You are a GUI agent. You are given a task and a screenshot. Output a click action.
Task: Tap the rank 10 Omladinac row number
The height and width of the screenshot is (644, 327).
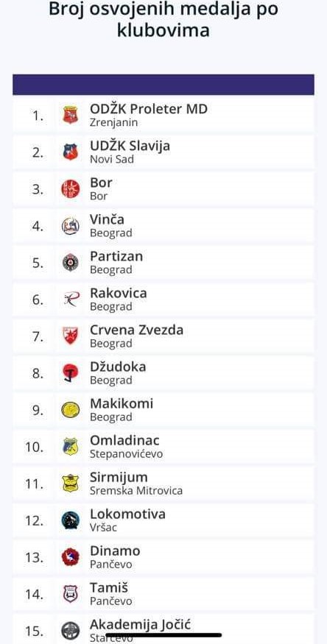click(x=34, y=447)
